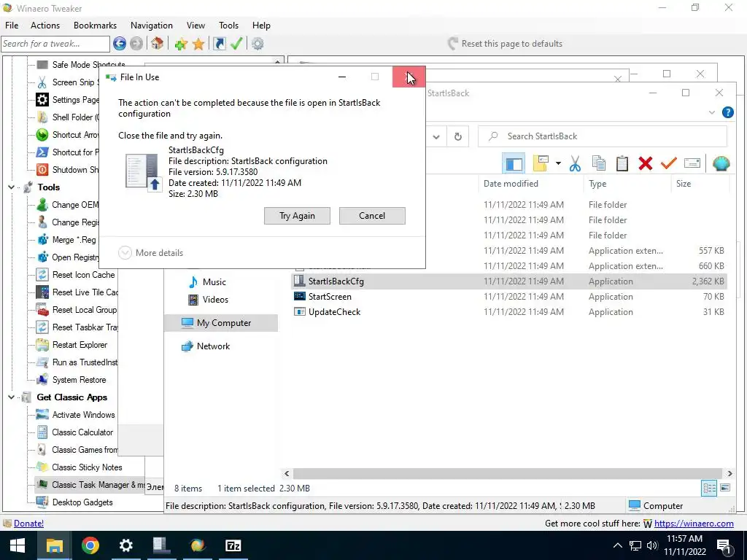Click Reset this page to defaults
747x560 pixels.
coord(506,44)
